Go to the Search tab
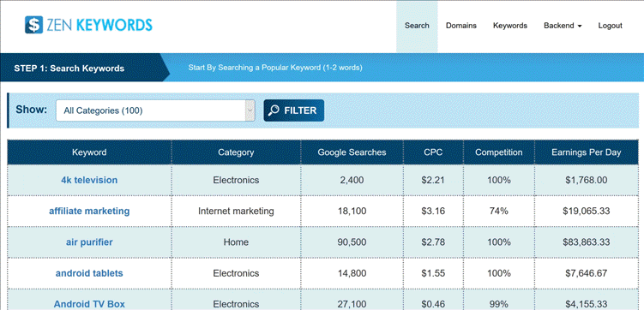Screen dimensions: 644x310 [x=417, y=26]
